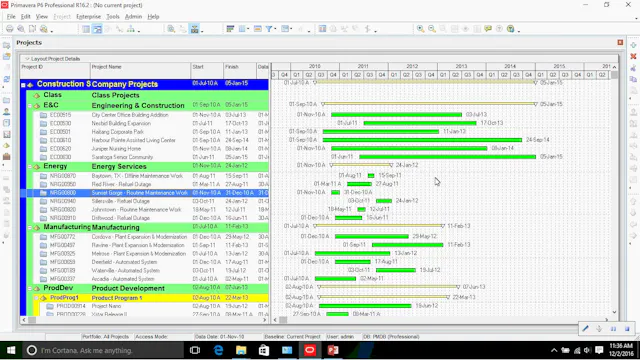Image resolution: width=640 pixels, height=360 pixels.
Task: Click the Cut scissors icon on right bar
Action: [633, 68]
